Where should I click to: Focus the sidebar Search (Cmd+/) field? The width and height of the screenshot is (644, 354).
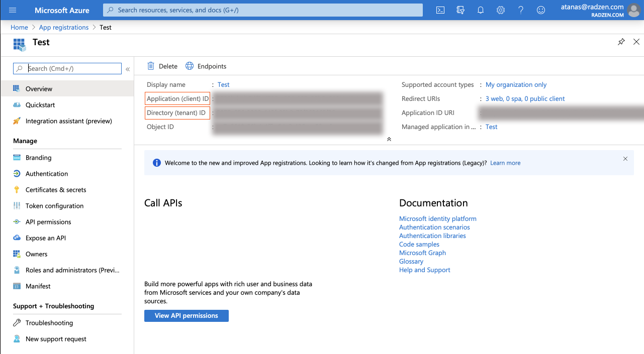(67, 69)
